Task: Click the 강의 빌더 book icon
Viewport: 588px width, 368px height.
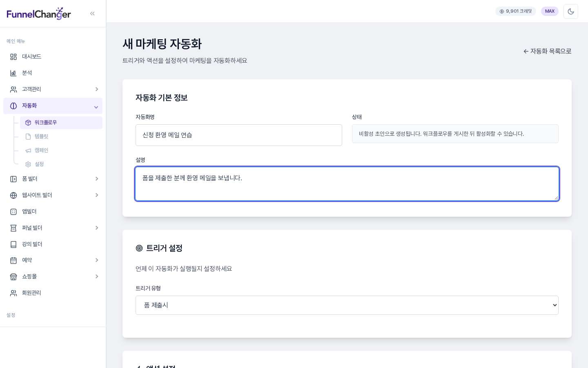Action: pos(13,245)
